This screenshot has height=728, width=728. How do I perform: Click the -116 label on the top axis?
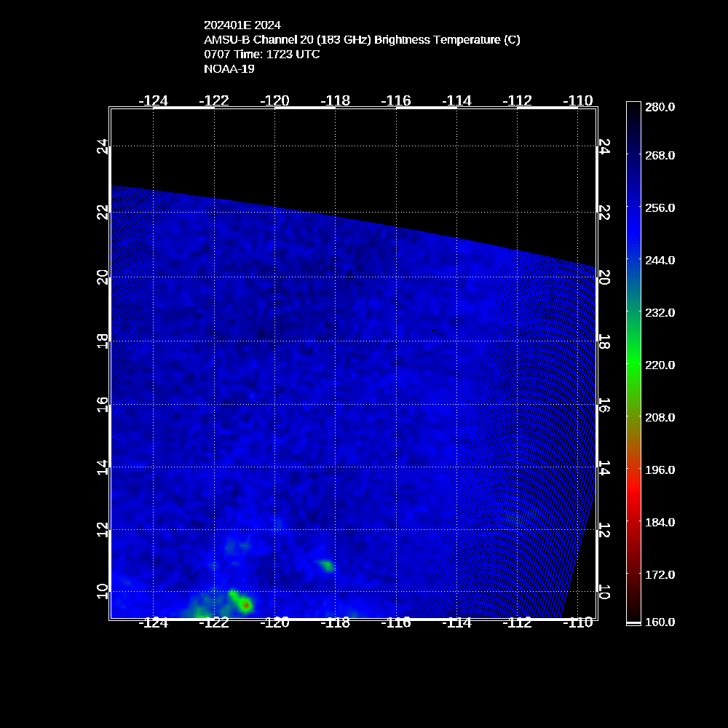tap(397, 100)
